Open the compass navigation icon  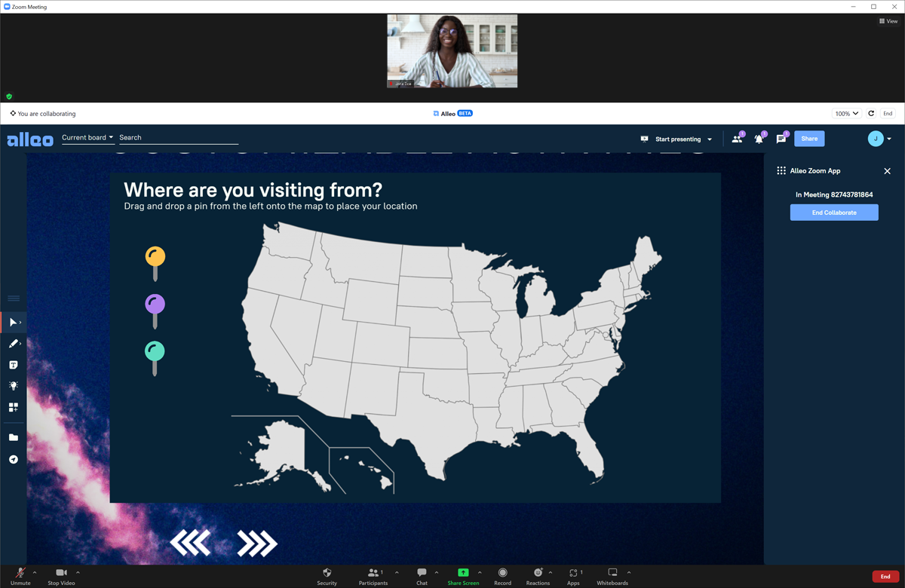click(13, 459)
